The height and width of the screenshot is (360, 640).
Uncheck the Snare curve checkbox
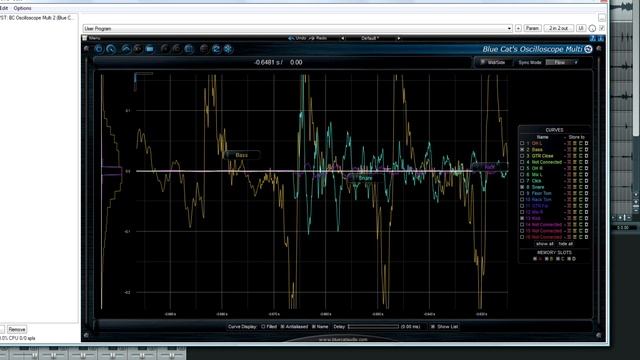pos(522,187)
